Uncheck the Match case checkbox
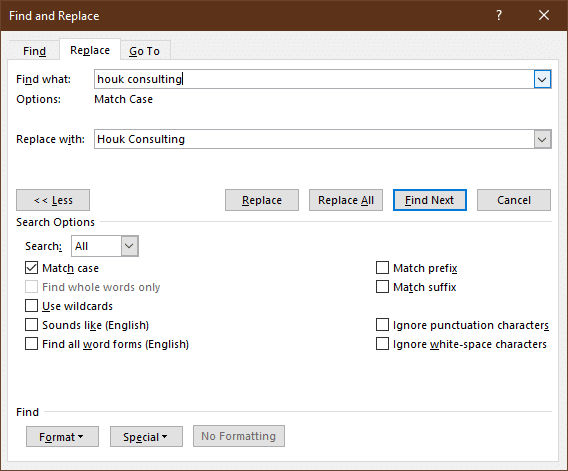This screenshot has height=471, width=568. (32, 268)
